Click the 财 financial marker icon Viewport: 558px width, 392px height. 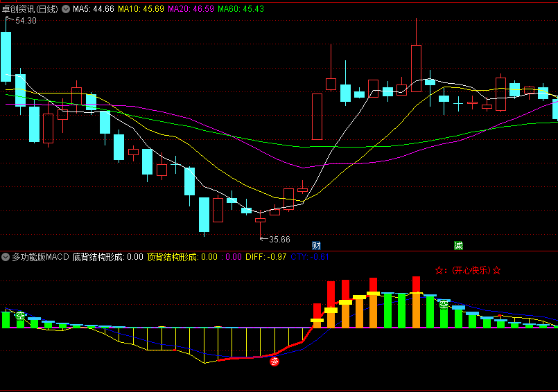tap(316, 245)
